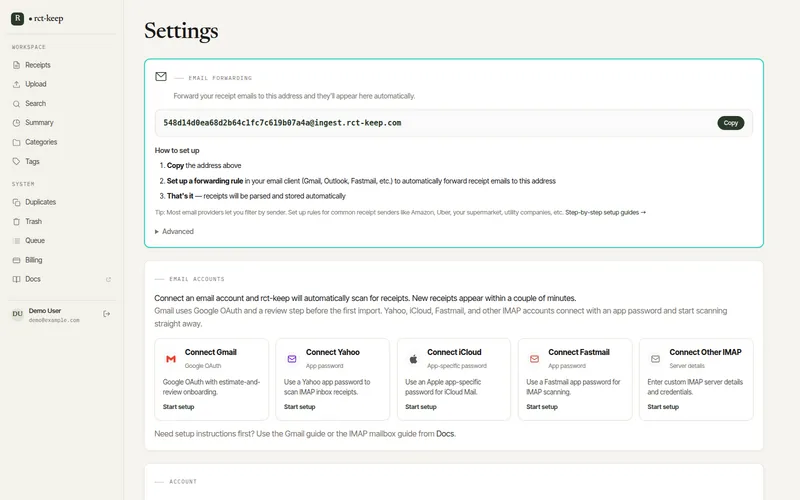Click the Connect Fastmail card title
This screenshot has height=500, width=800.
coord(579,352)
